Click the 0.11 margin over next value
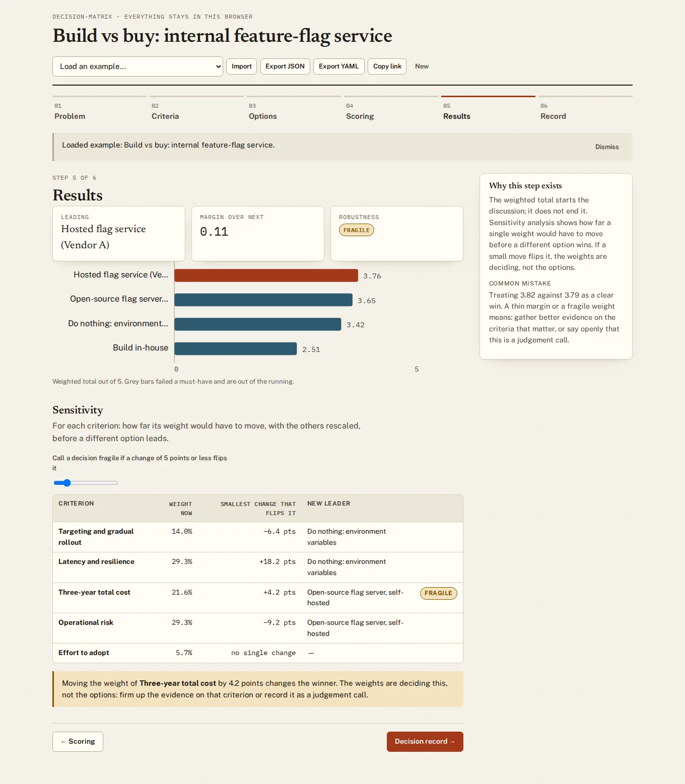 point(214,232)
